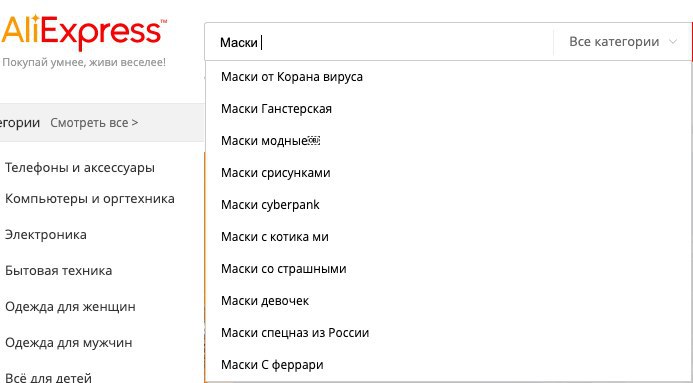Open Одежда для женщин category
The image size is (693, 383).
70,307
